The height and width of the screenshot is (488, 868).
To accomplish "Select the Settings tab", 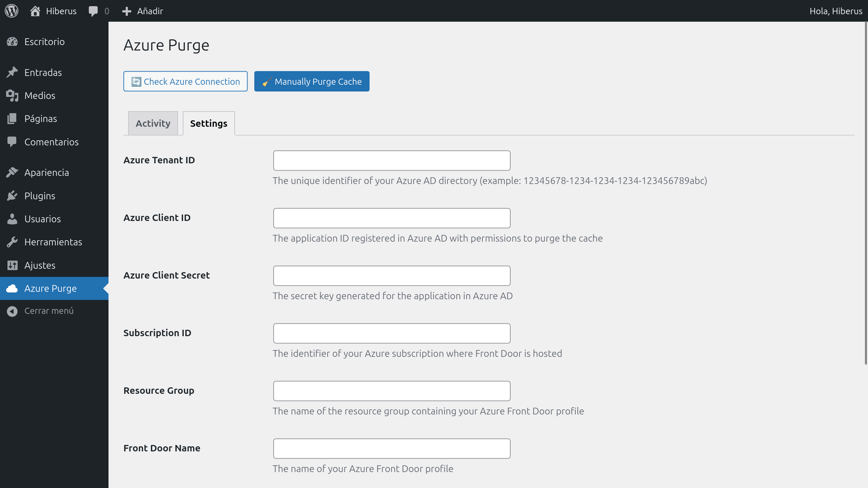I will (209, 123).
